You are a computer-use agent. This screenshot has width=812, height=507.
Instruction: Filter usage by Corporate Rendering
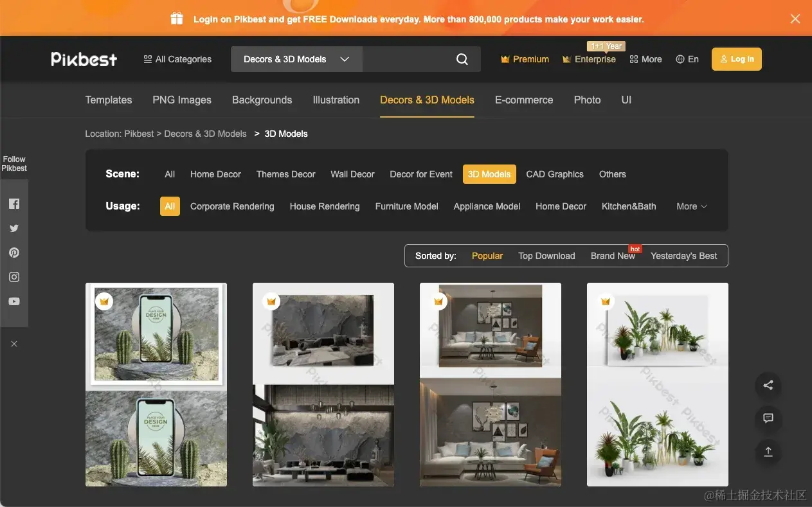click(232, 206)
